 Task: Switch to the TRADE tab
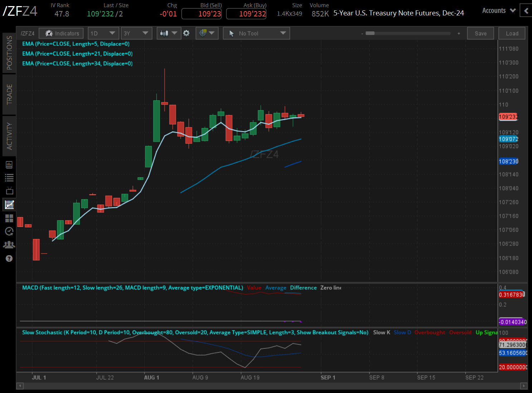click(x=9, y=94)
